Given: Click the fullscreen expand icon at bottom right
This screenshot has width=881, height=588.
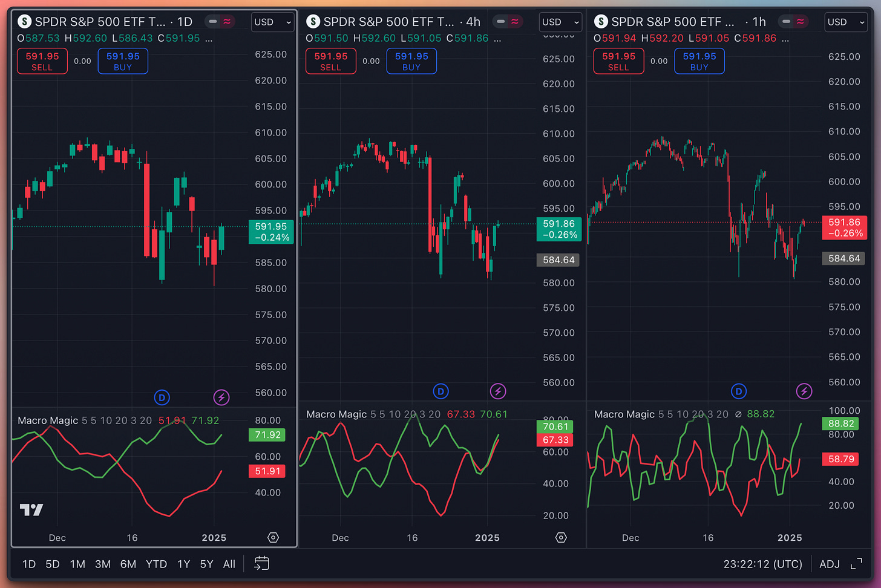Looking at the screenshot, I should [x=856, y=564].
